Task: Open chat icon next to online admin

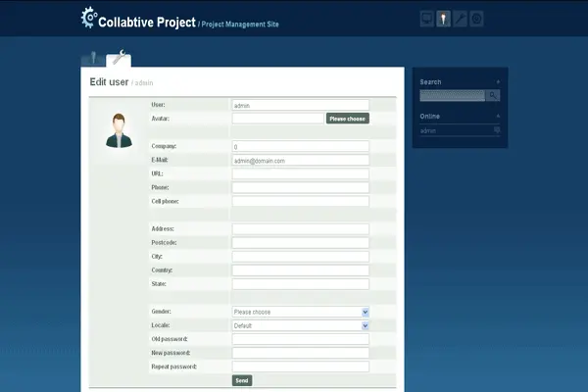Action: 497,130
